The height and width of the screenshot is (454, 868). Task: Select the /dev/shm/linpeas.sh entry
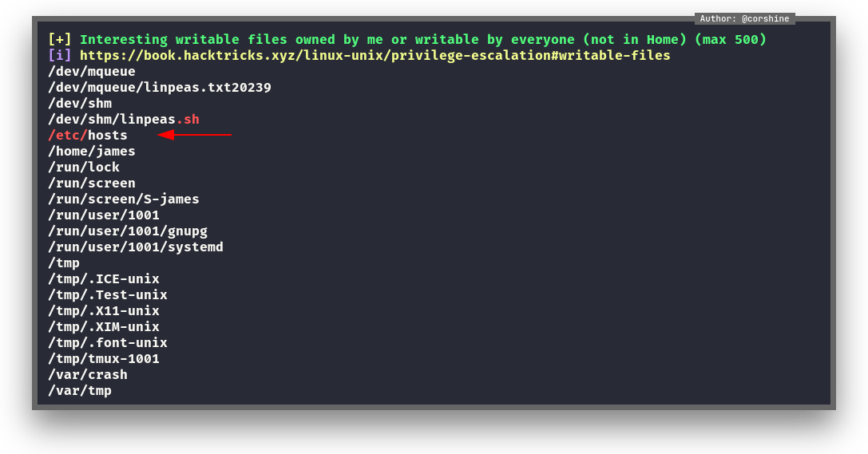[124, 120]
